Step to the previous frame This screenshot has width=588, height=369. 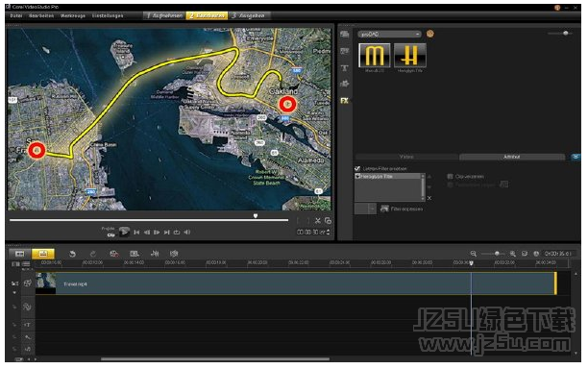(x=147, y=233)
